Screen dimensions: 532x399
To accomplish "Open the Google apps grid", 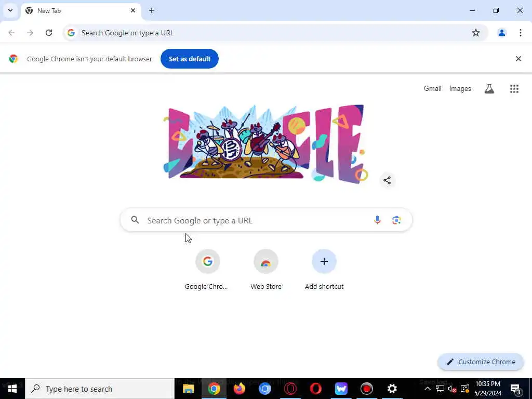I will pyautogui.click(x=514, y=88).
